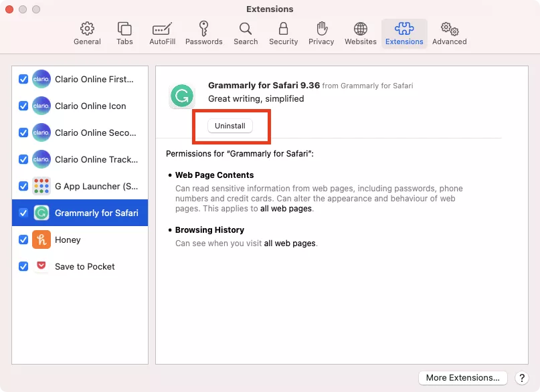The image size is (540, 392).
Task: Toggle the Clario Online Tracking checkbox
Action: [23, 159]
